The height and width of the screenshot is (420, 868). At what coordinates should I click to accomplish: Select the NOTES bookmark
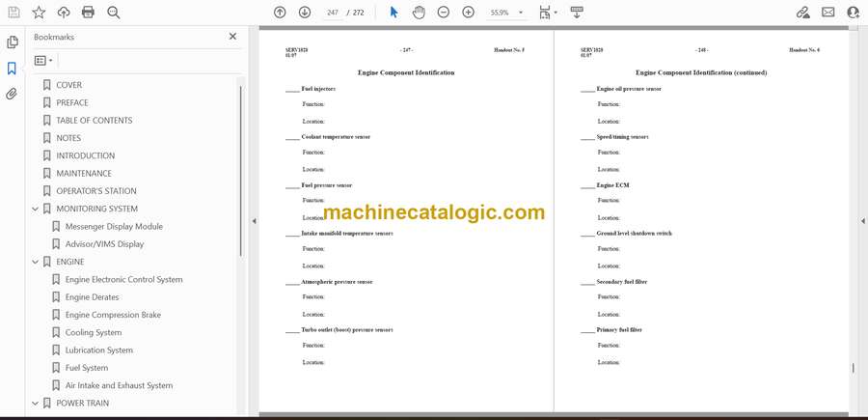(68, 138)
